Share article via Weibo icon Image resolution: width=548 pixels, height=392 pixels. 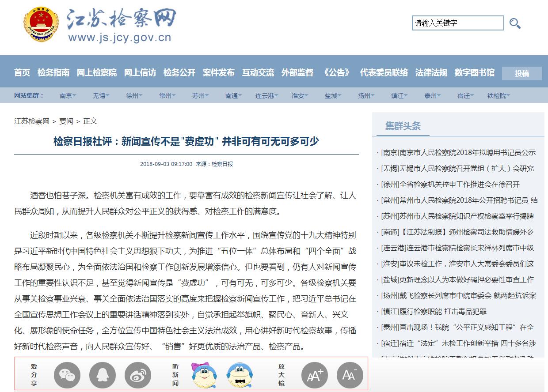click(138, 375)
